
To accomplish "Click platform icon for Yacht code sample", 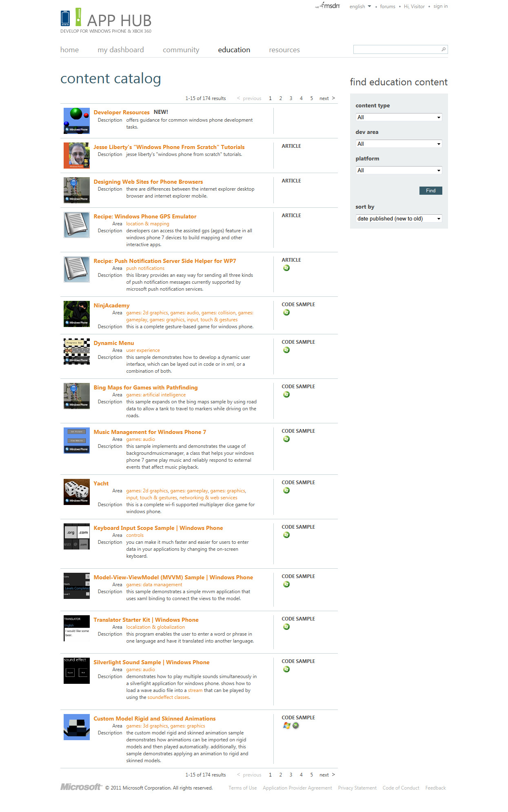I will pos(286,491).
